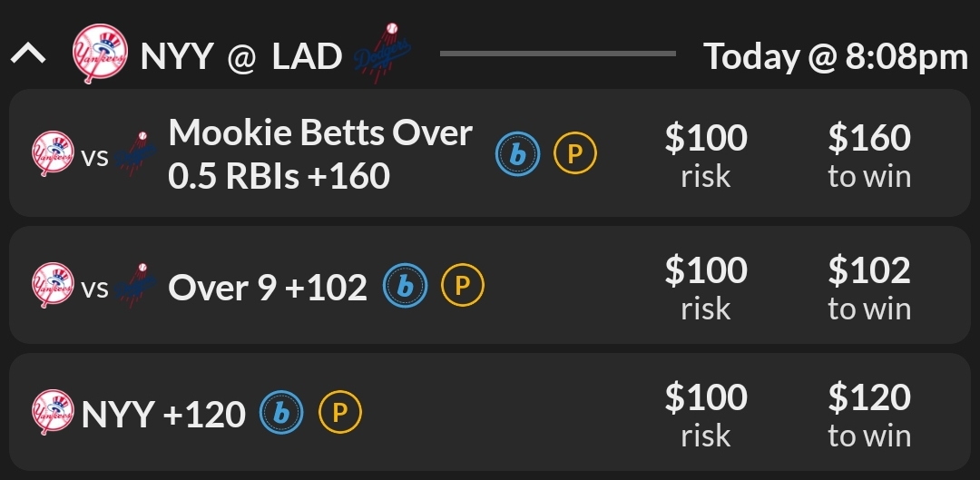
Task: Open the NYY +120 moneyline bet
Action: point(163,415)
